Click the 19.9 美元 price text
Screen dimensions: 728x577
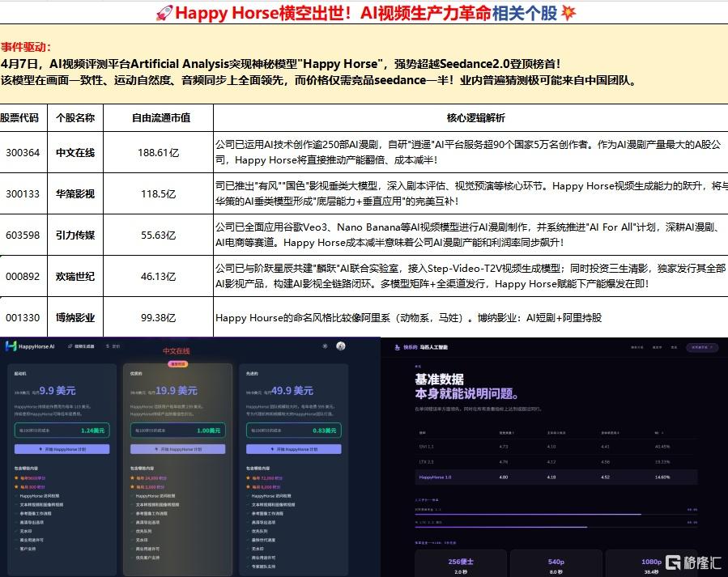tap(177, 391)
